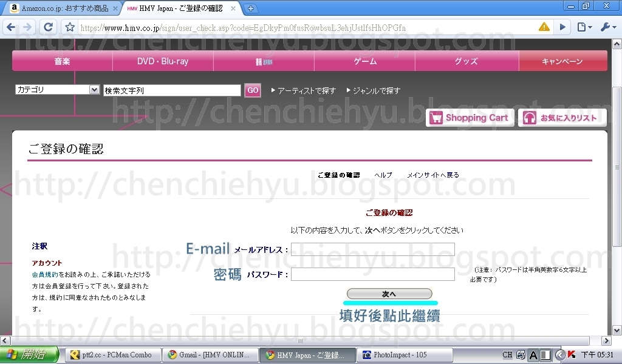Click the CH language indicator in tray
Image resolution: width=622 pixels, height=364 pixels.
coord(507,355)
